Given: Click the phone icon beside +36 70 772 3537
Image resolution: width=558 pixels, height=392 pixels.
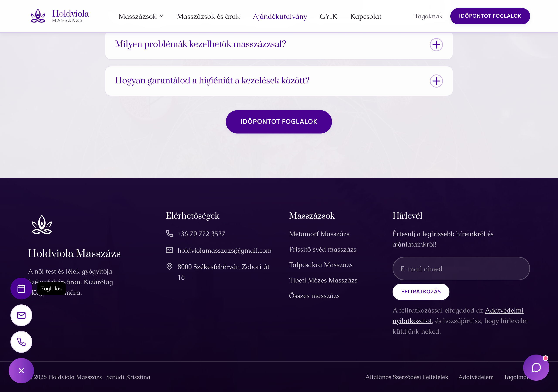Looking at the screenshot, I should 169,234.
